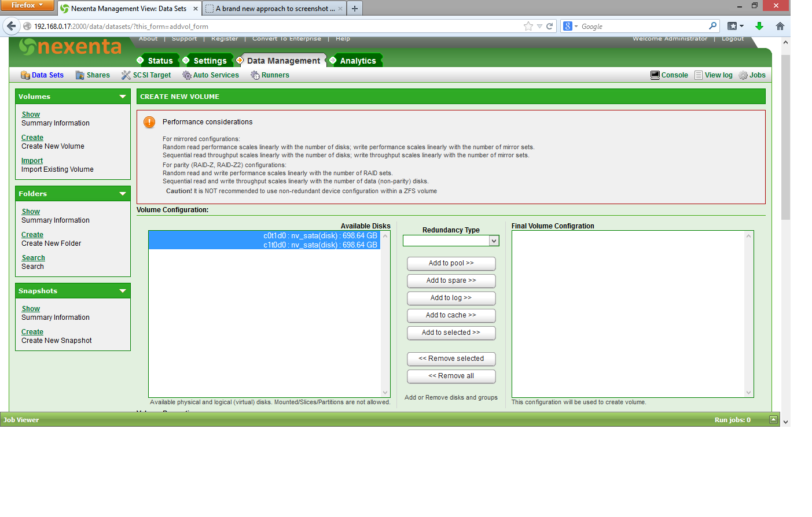Image resolution: width=812 pixels, height=517 pixels.
Task: Click the Settings tab bullet icon
Action: point(186,60)
